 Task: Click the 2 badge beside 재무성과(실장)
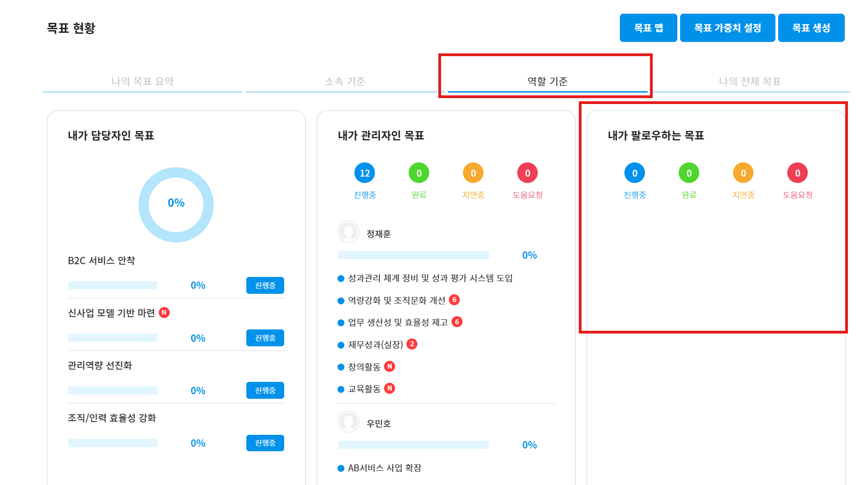coord(412,344)
